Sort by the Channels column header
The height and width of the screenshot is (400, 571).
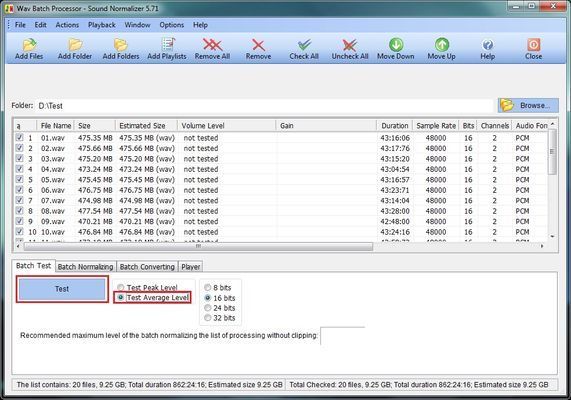tap(495, 126)
